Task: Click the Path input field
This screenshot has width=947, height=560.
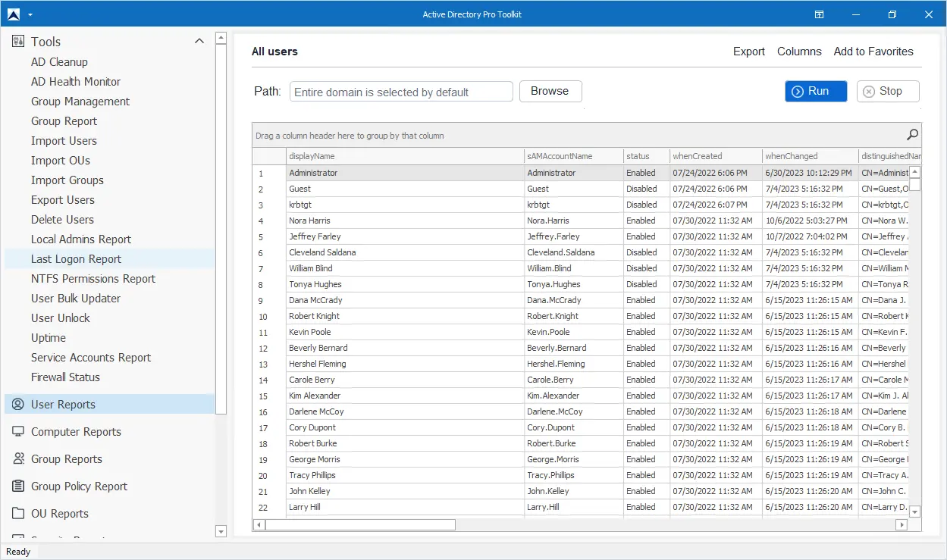Action: coord(402,92)
